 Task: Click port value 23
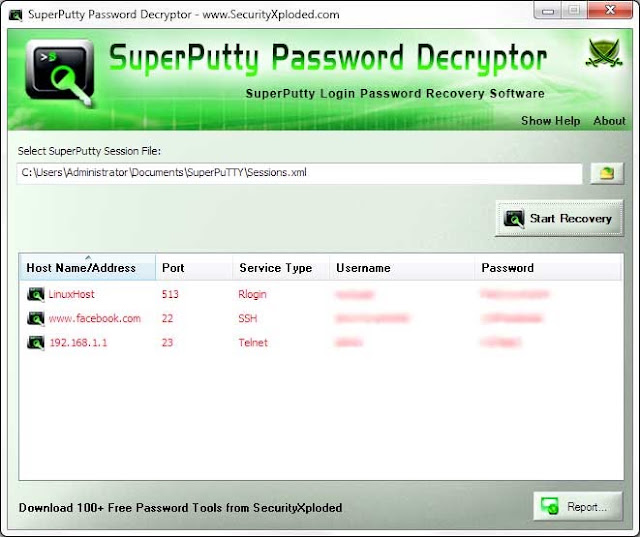click(167, 343)
